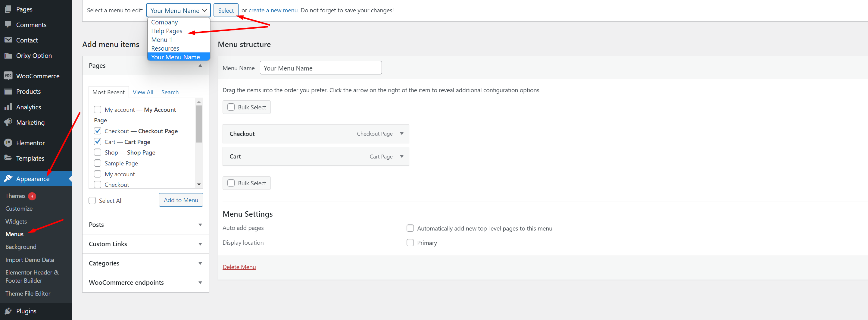This screenshot has height=320, width=868.
Task: Switch to the View All tab
Action: [x=143, y=92]
